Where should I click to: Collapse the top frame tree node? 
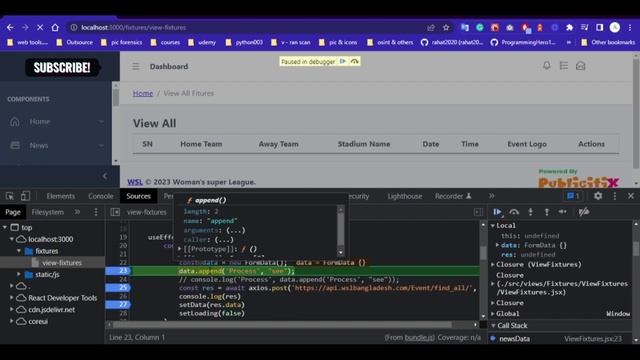point(5,227)
